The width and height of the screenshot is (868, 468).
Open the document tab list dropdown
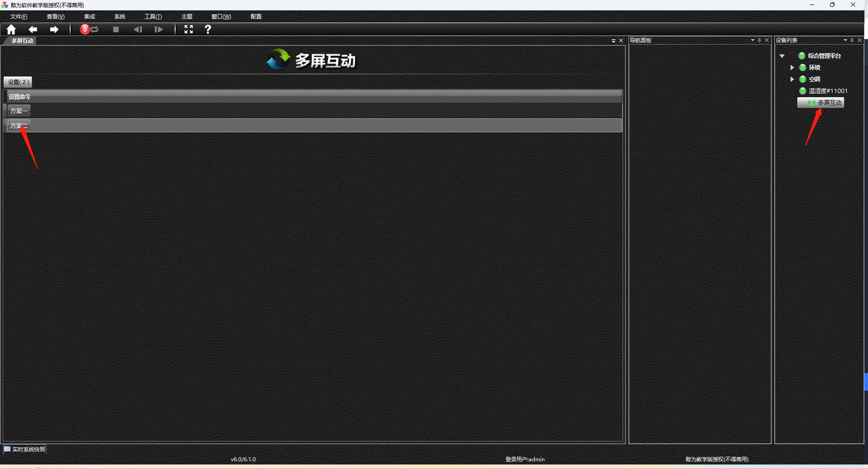click(613, 41)
